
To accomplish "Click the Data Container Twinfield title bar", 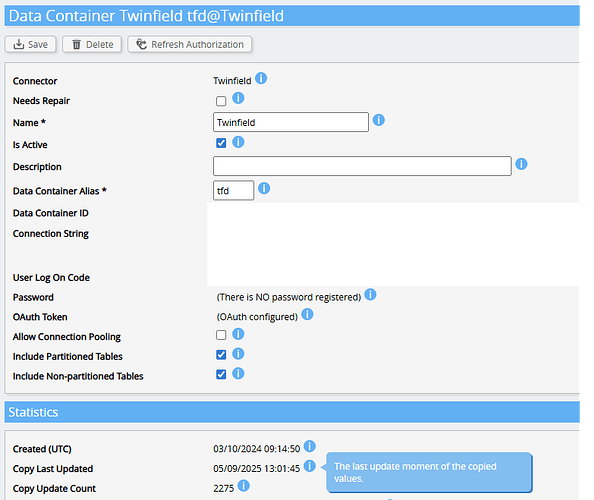I will pos(292,16).
